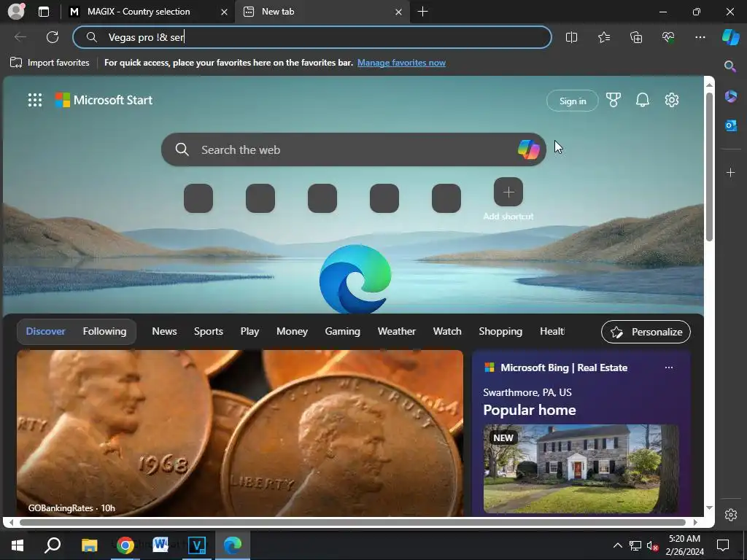
Task: Open Favorites star list icon
Action: pos(604,37)
